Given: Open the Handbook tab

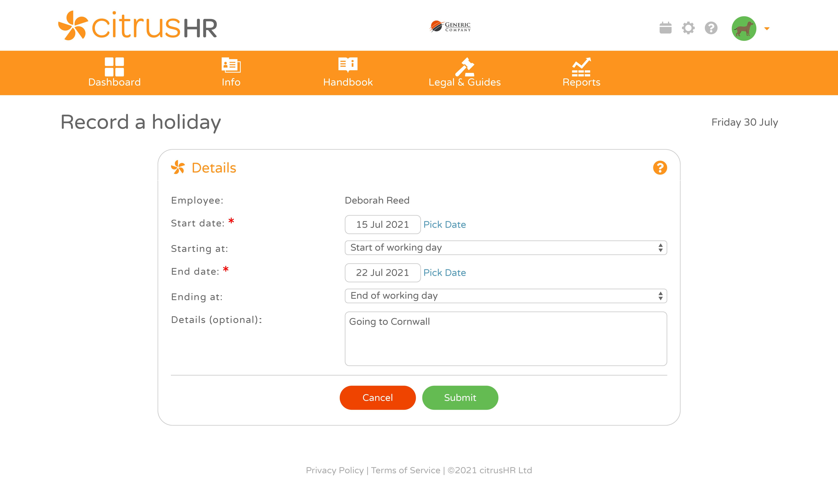Looking at the screenshot, I should [x=348, y=72].
